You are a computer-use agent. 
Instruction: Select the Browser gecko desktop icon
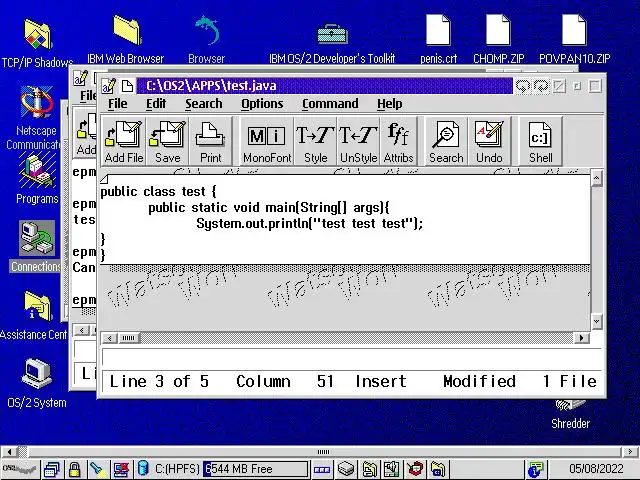coord(207,30)
